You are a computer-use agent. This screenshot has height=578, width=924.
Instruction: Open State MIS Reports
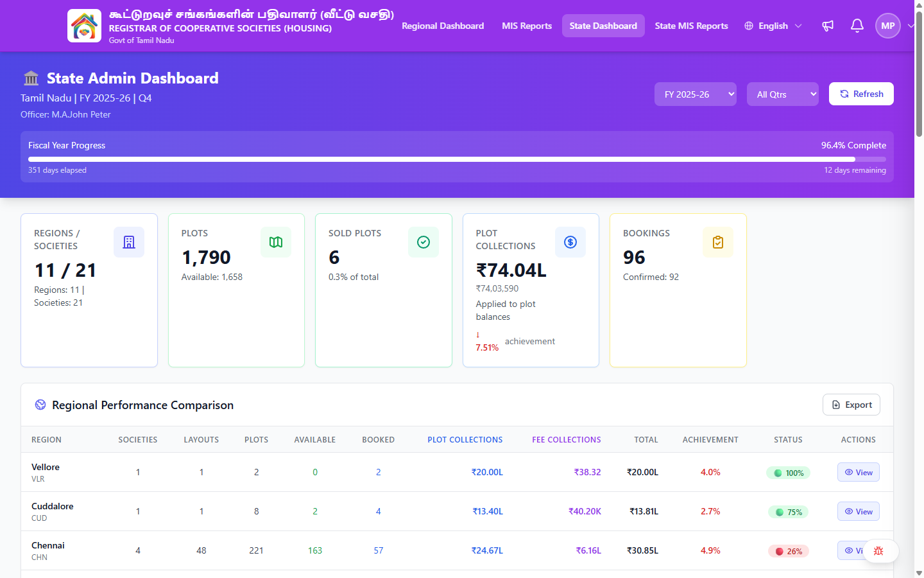[691, 26]
